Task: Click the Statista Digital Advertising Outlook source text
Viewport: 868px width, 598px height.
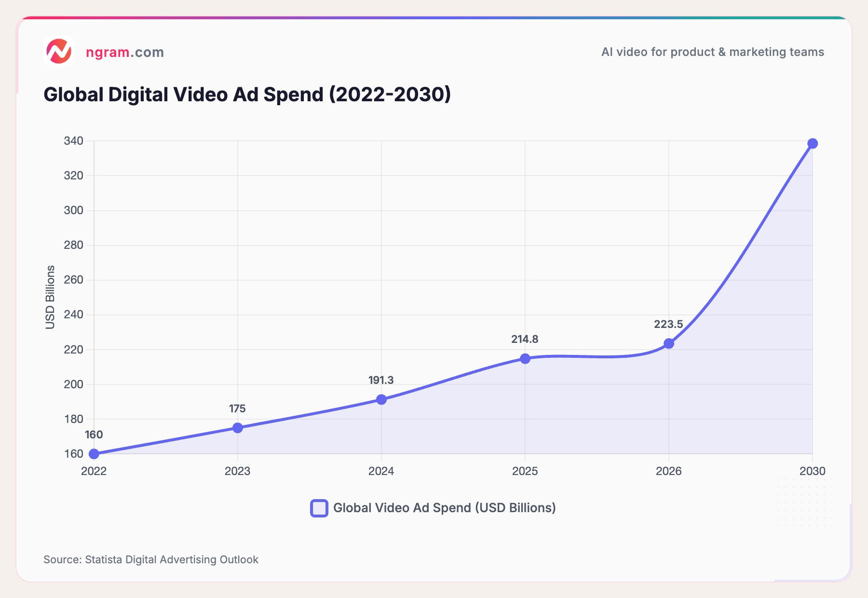Action: pos(150,559)
